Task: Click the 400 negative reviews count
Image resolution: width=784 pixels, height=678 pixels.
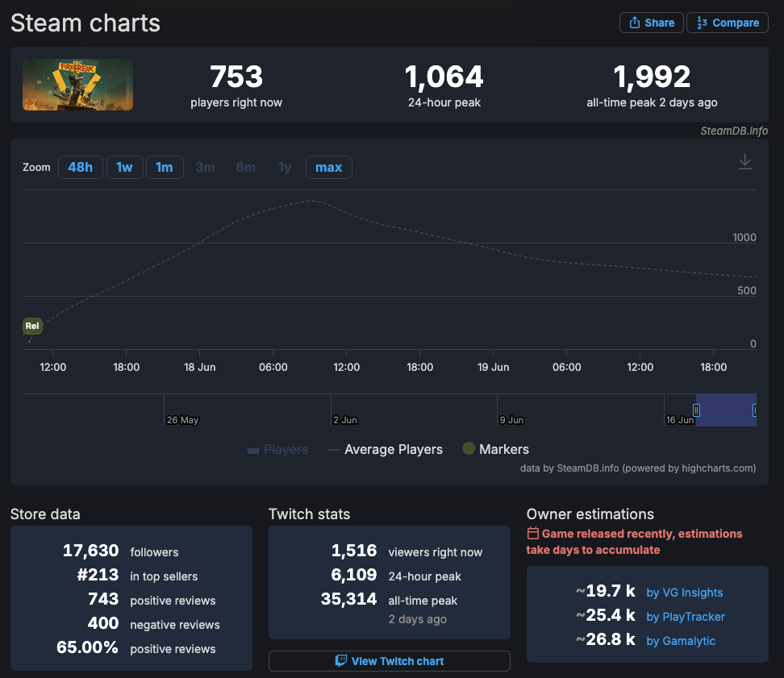Action: click(103, 623)
